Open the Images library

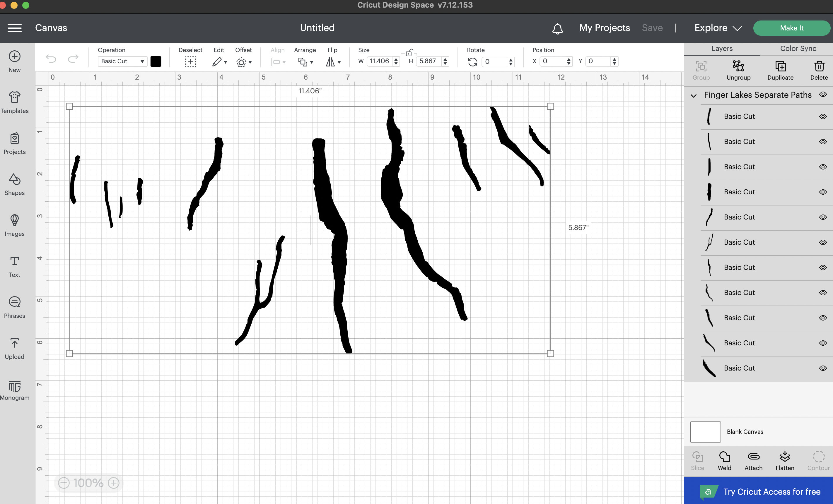click(15, 225)
